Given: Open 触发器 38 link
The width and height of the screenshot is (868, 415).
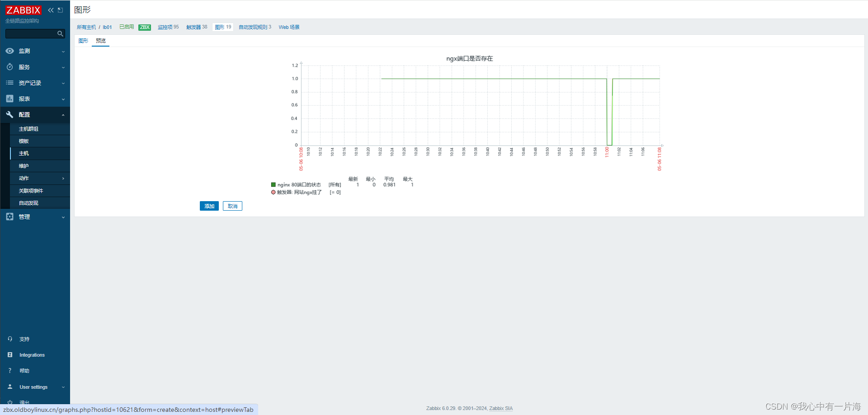Looking at the screenshot, I should coord(197,27).
